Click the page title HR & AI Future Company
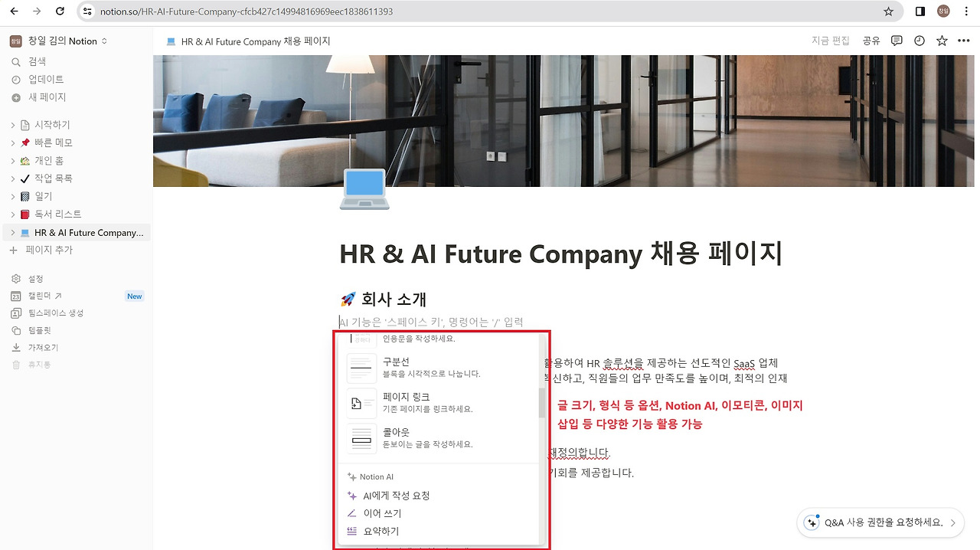 pos(560,254)
